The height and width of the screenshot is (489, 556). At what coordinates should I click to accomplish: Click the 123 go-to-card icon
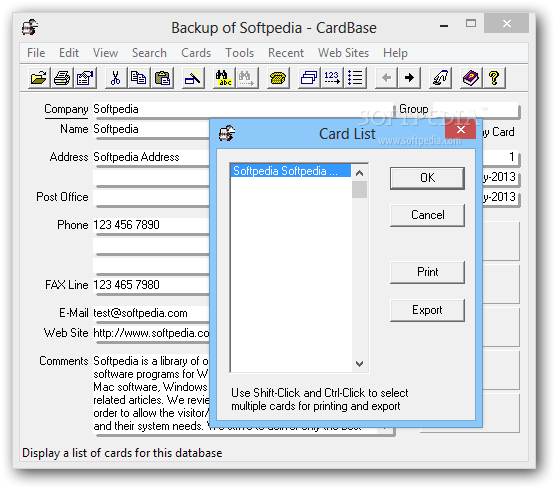click(x=332, y=78)
